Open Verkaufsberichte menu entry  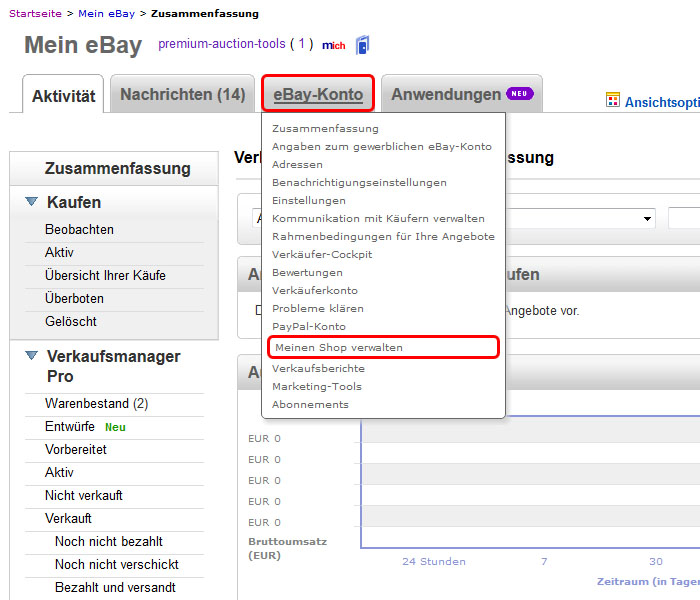tap(318, 368)
